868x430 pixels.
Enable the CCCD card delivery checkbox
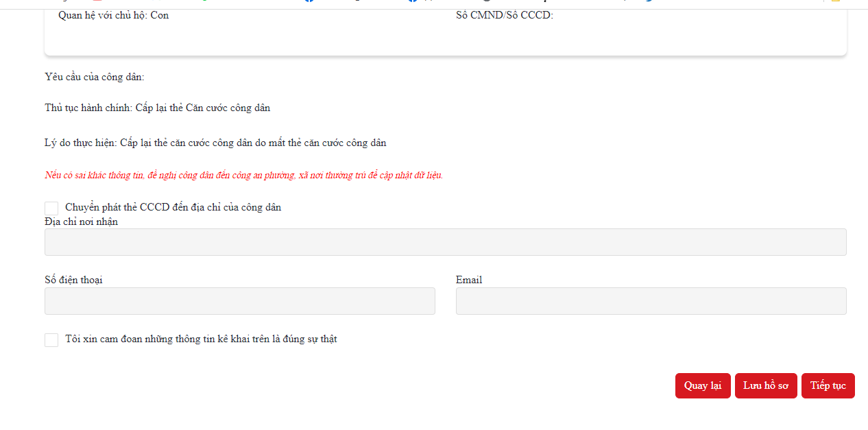[x=51, y=208]
